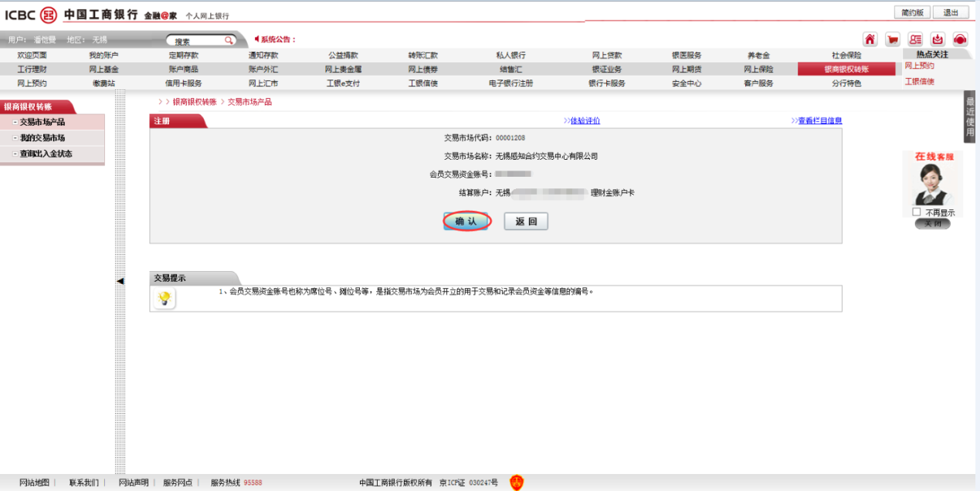Open the 账户商品 menu item
This screenshot has width=980, height=491.
pyautogui.click(x=184, y=69)
